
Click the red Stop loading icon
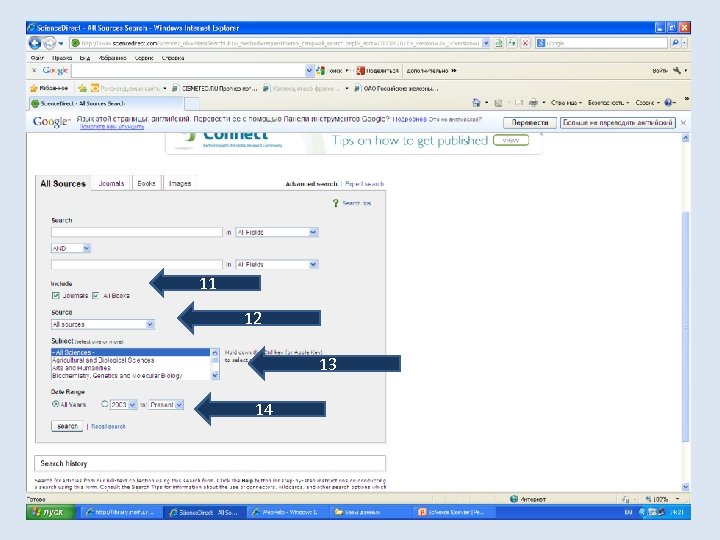coord(526,43)
